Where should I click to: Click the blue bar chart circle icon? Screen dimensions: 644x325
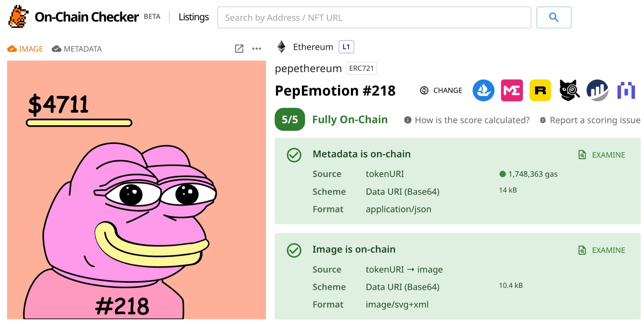(x=597, y=90)
